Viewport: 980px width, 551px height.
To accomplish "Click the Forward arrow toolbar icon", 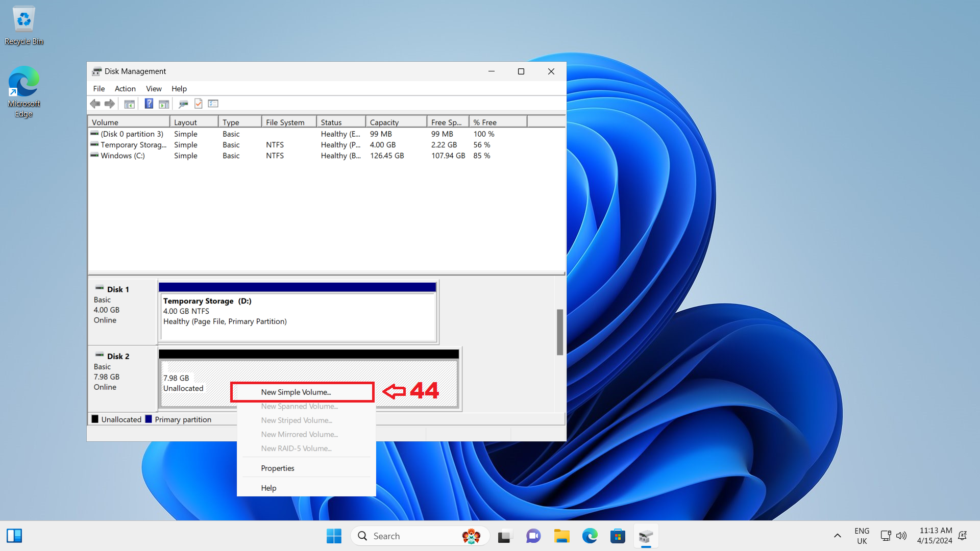I will [110, 104].
